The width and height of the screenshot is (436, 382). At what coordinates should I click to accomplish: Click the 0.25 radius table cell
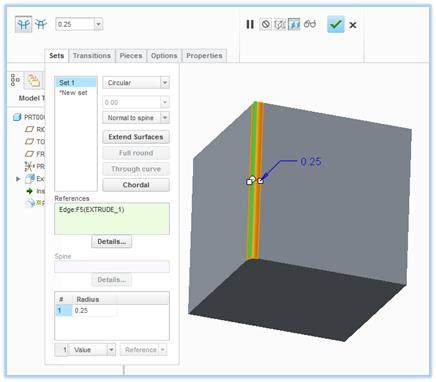(95, 310)
